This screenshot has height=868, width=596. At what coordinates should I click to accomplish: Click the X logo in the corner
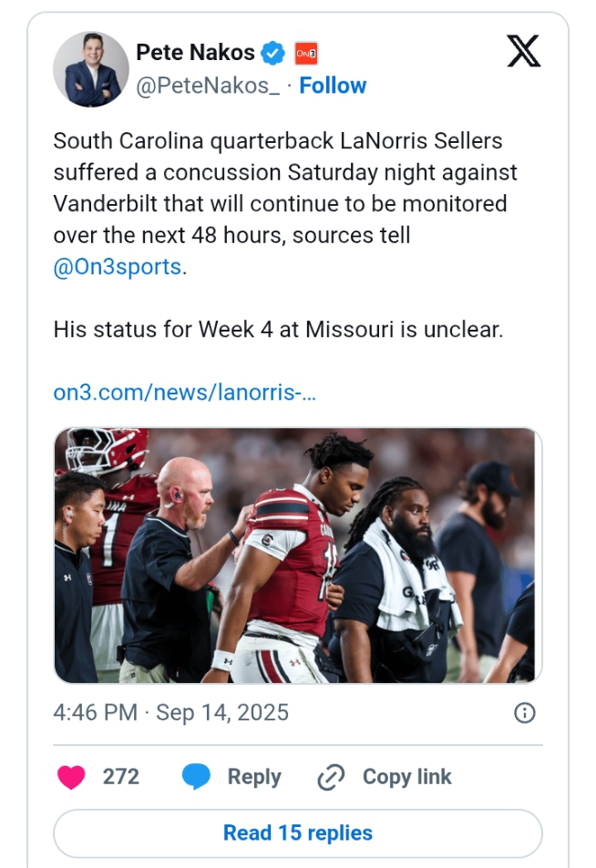coord(523,51)
